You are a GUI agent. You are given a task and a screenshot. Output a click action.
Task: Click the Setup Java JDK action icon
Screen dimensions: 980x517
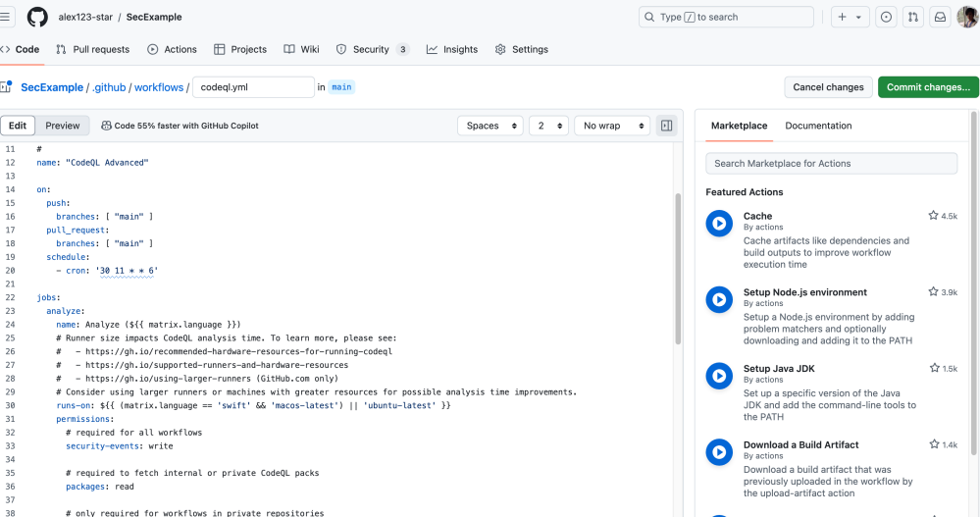pyautogui.click(x=719, y=377)
